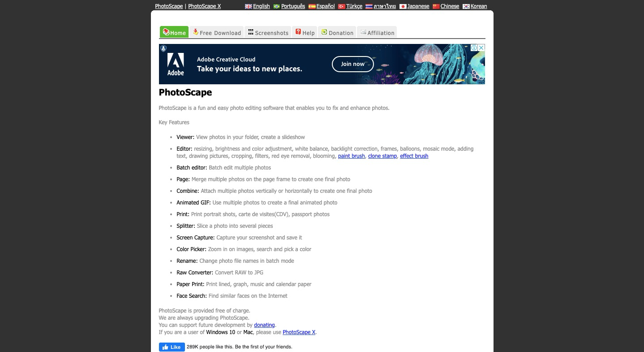The image size is (644, 352).
Task: Open the Affiliation tab
Action: coord(377,32)
